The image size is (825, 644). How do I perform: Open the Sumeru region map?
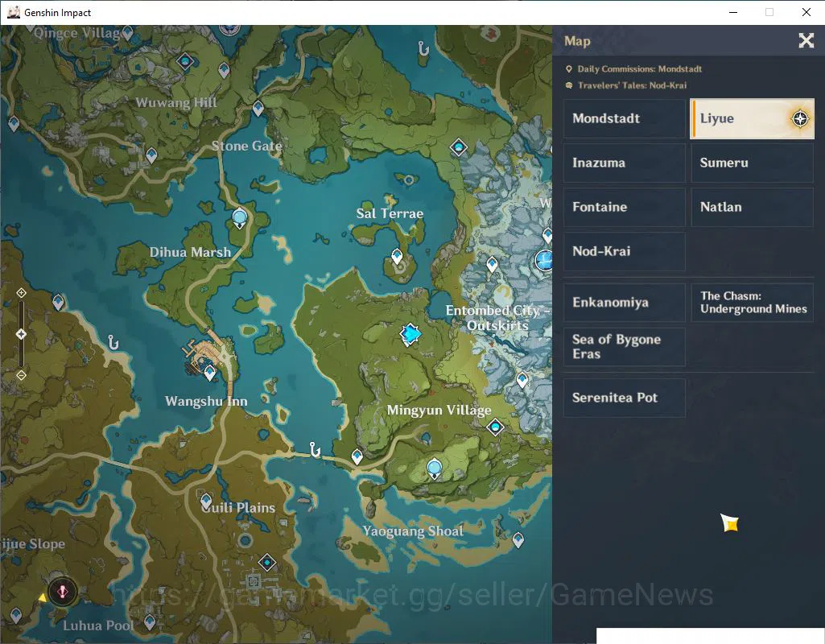[x=752, y=163]
